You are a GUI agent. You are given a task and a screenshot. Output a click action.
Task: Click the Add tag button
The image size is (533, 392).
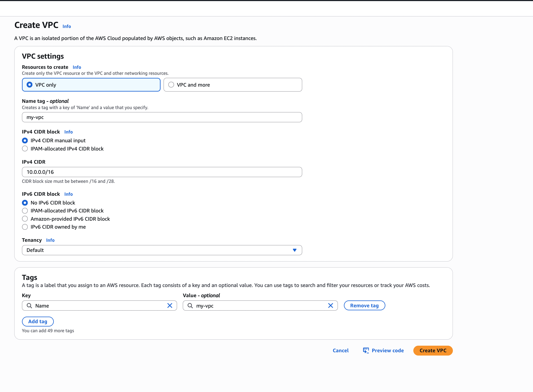point(38,321)
